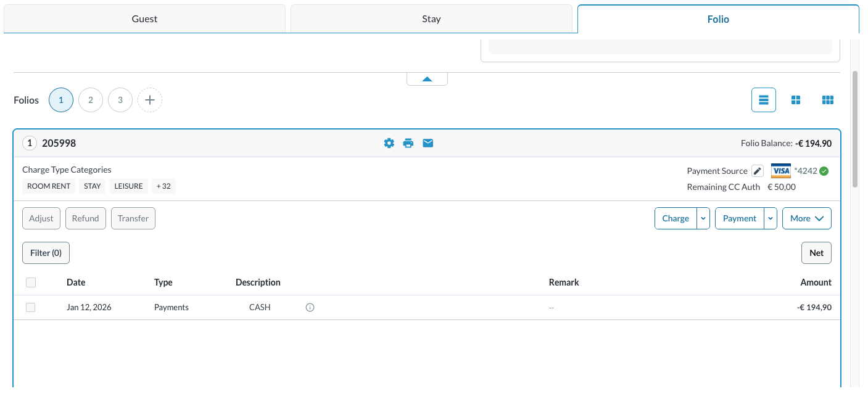Print folio 205998 using printer icon
The height and width of the screenshot is (399, 868).
[408, 142]
